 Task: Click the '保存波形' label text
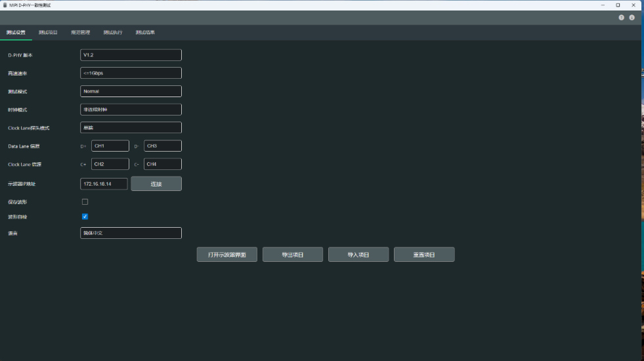(x=17, y=202)
